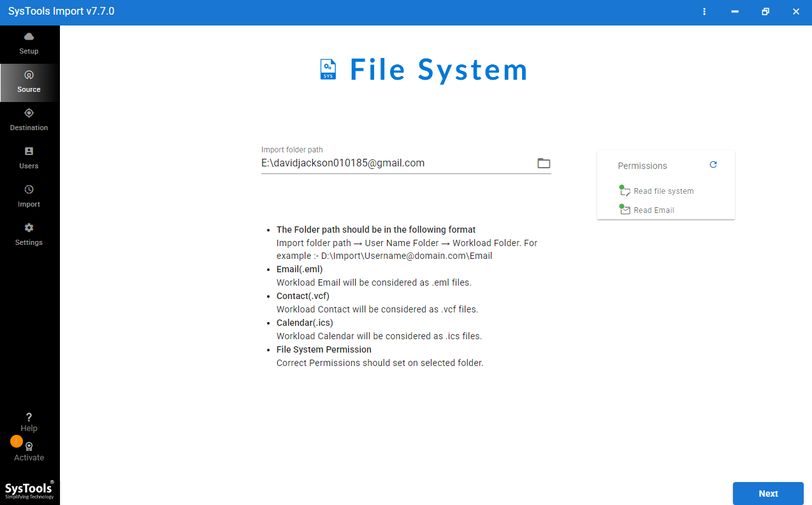Open the Import section from the sidebar

pos(29,189)
